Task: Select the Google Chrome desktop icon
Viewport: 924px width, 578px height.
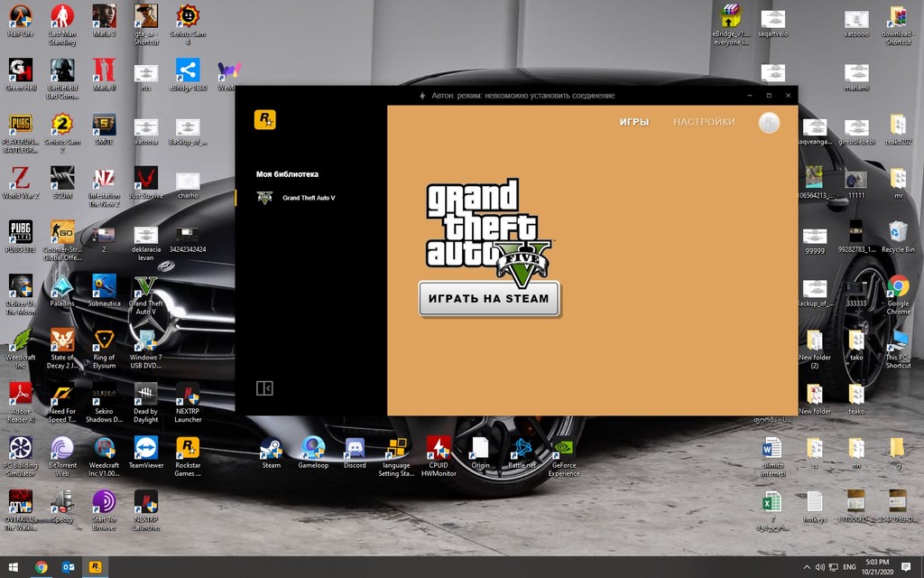Action: (898, 294)
